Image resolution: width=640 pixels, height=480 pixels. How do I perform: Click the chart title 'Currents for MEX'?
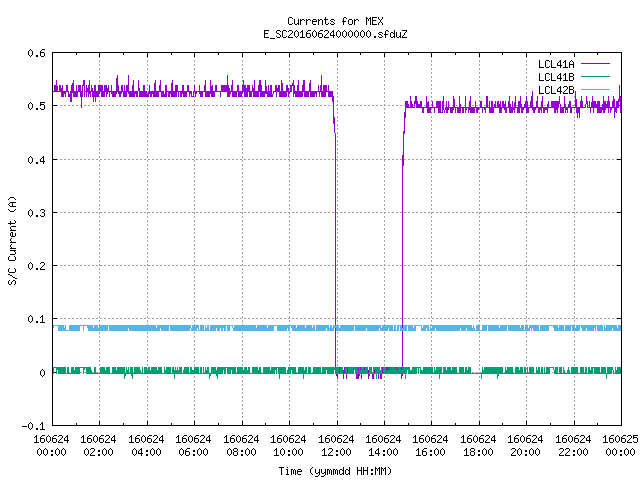coord(335,21)
